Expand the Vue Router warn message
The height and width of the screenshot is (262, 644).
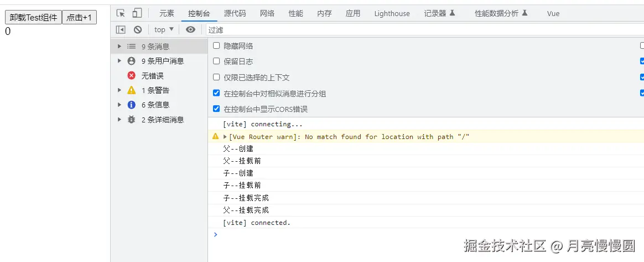click(x=225, y=137)
